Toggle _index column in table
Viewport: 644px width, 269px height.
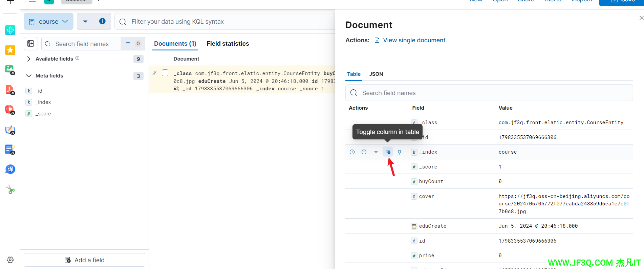pyautogui.click(x=388, y=152)
